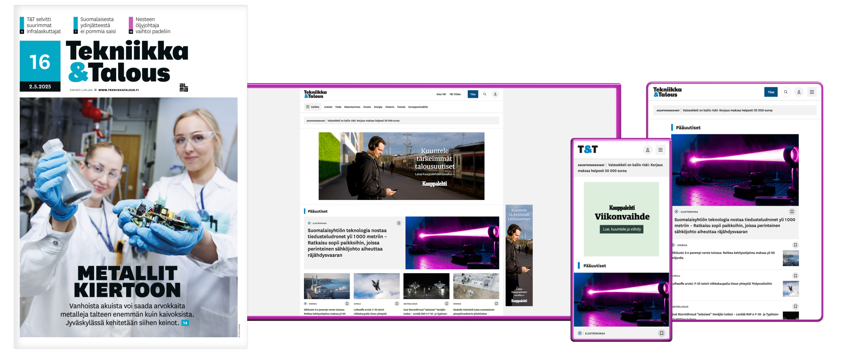
Task: Toggle bookmark on Olkiluoto article in tablet view
Action: [x=795, y=245]
